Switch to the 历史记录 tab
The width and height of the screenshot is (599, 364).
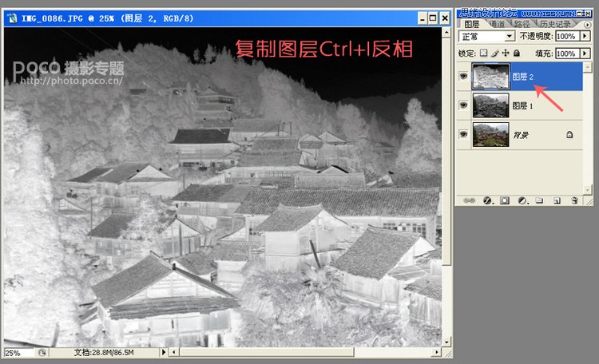click(555, 24)
